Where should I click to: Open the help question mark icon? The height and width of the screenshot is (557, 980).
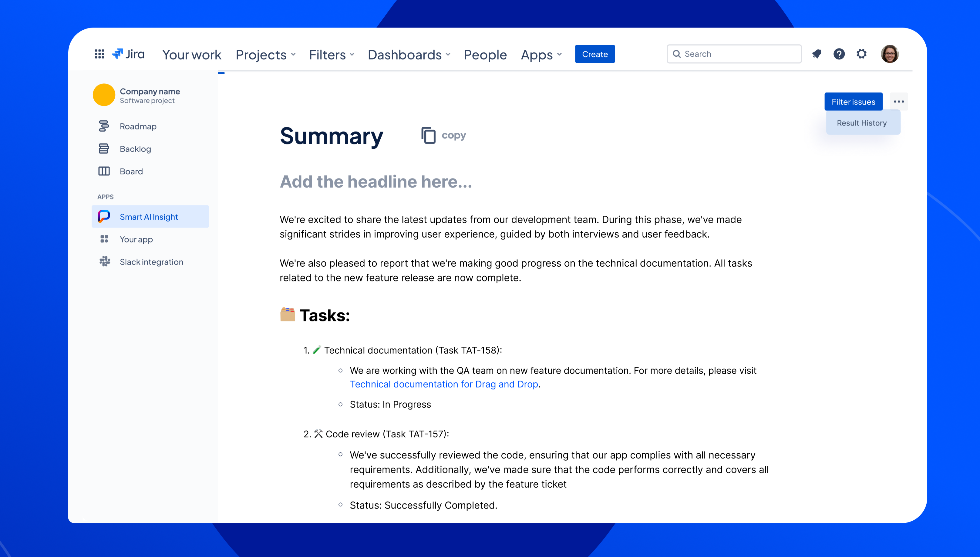[x=839, y=54]
